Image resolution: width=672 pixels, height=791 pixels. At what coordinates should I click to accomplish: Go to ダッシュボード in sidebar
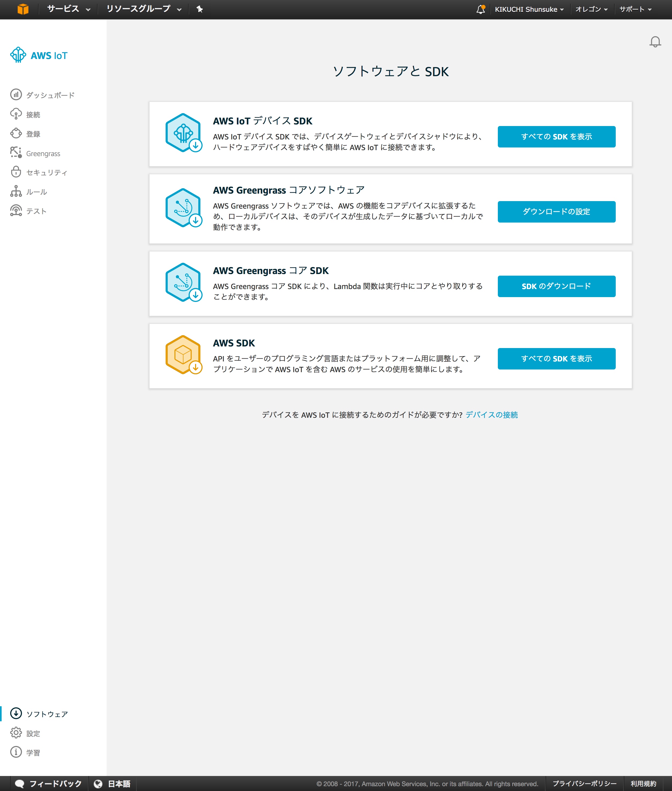(x=50, y=95)
